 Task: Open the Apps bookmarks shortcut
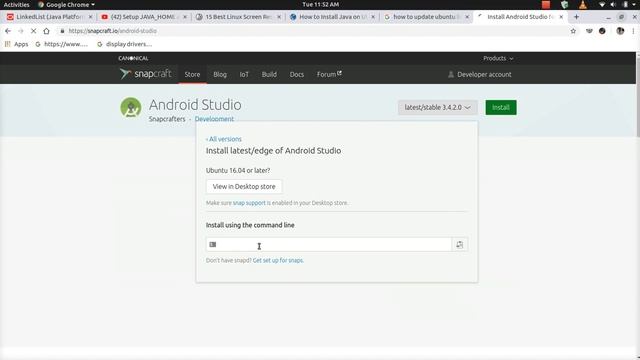coord(16,44)
